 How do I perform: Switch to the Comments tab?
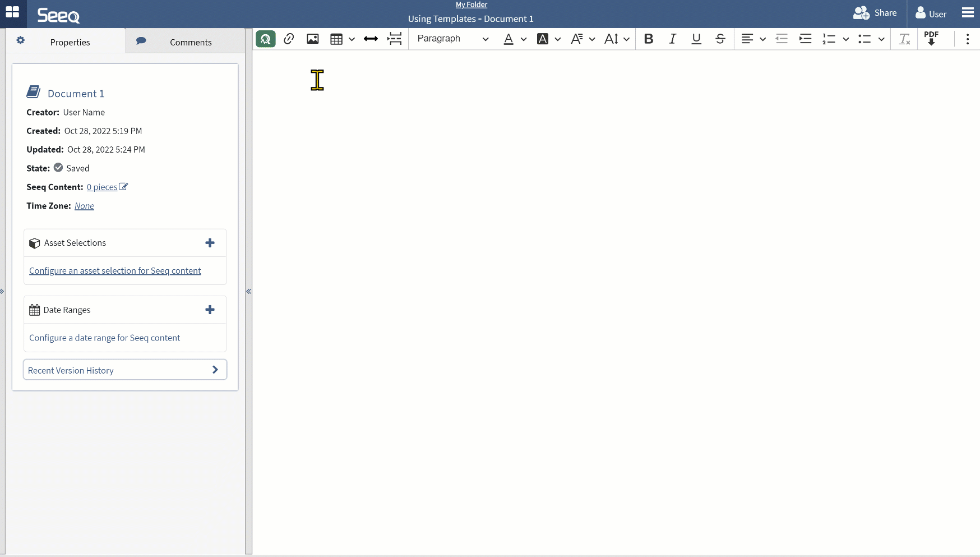pos(185,42)
